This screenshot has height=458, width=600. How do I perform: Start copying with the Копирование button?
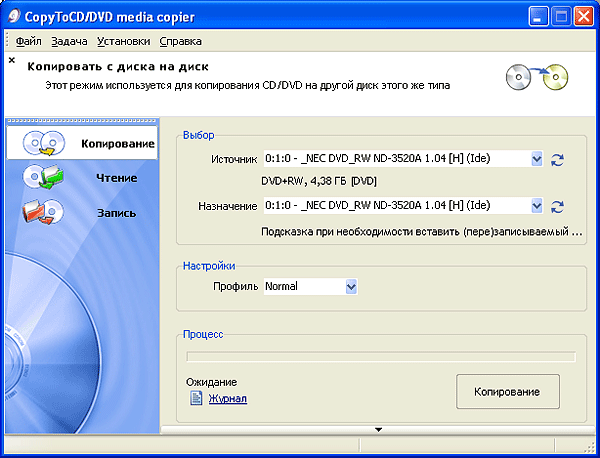click(507, 391)
